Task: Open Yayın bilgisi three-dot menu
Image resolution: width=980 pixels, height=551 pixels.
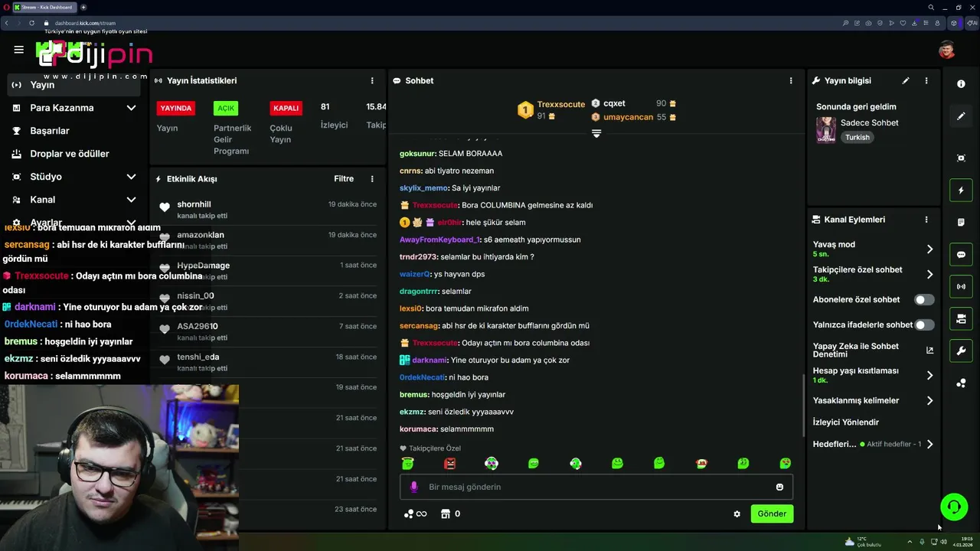Action: [x=926, y=80]
